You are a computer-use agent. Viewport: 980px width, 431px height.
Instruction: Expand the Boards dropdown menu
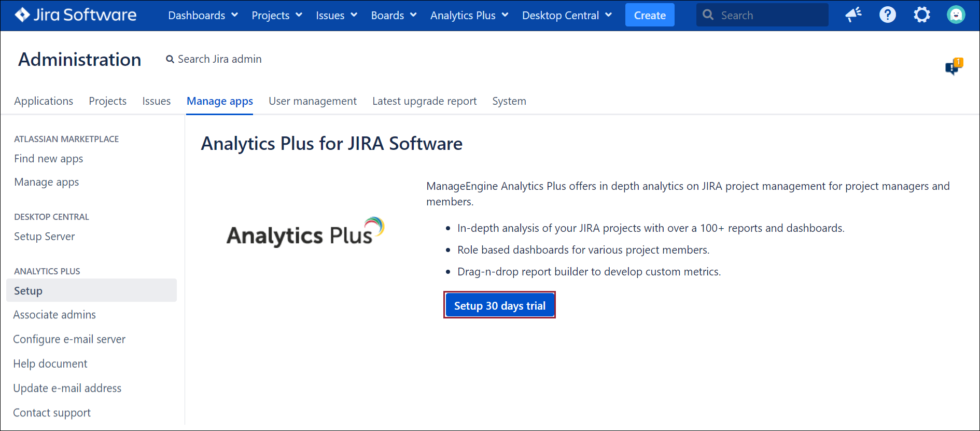click(x=394, y=16)
